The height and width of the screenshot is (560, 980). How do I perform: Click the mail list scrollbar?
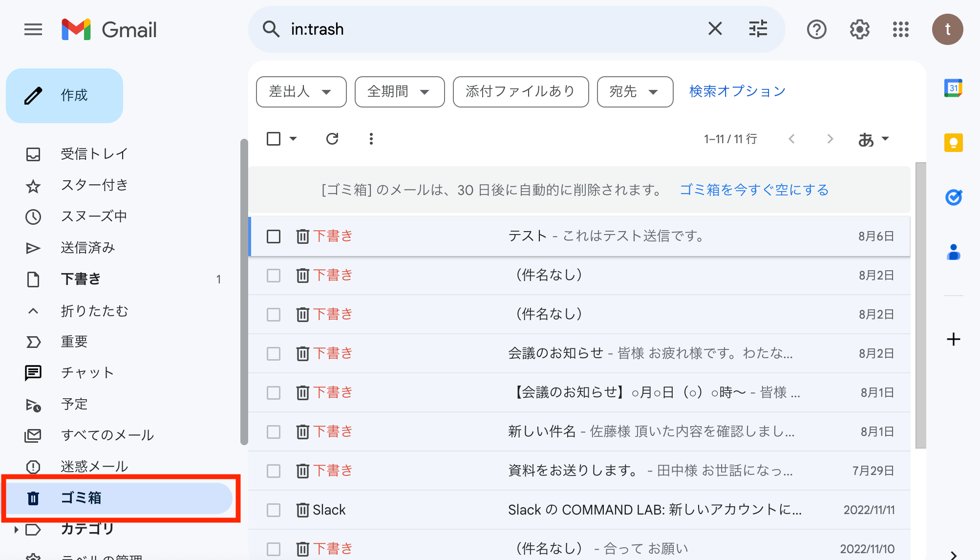click(x=920, y=305)
